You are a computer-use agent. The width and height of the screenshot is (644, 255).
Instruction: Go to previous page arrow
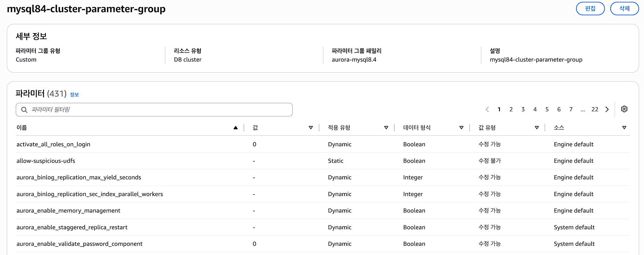[x=487, y=109]
